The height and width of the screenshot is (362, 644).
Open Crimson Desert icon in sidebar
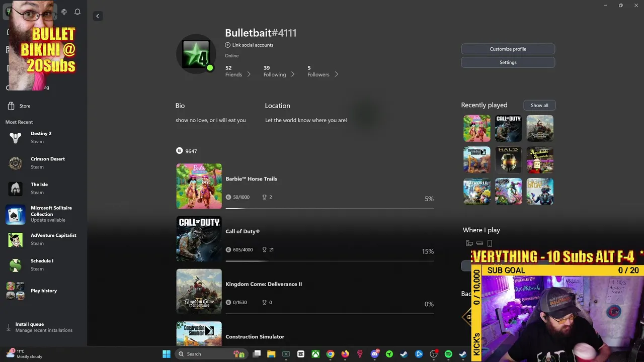15,163
